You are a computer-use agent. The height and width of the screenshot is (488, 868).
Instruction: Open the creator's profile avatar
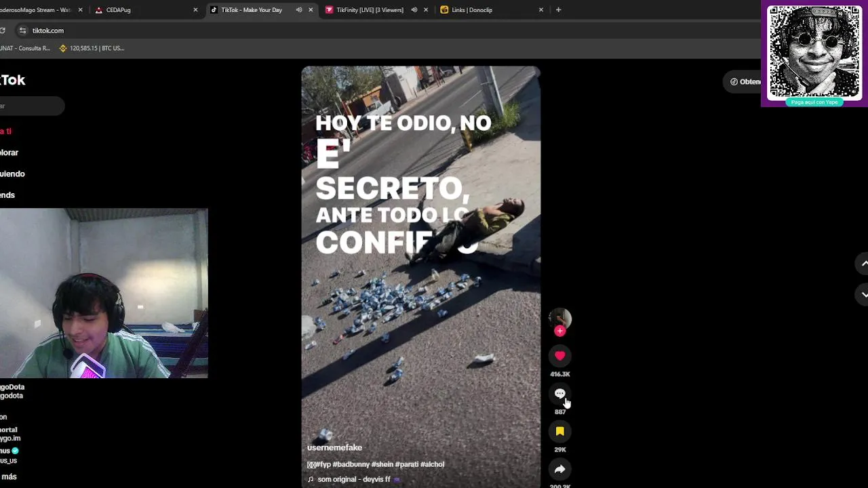click(559, 318)
